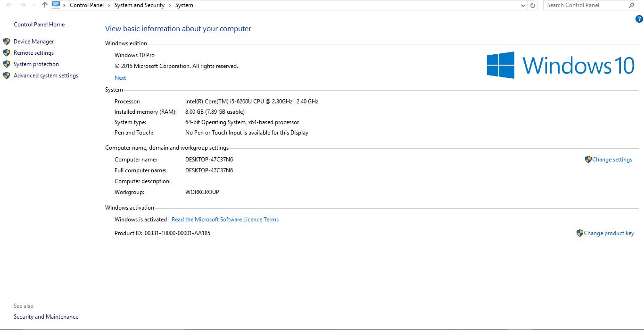
Task: Open recent locations dropdown arrow
Action: [34, 5]
